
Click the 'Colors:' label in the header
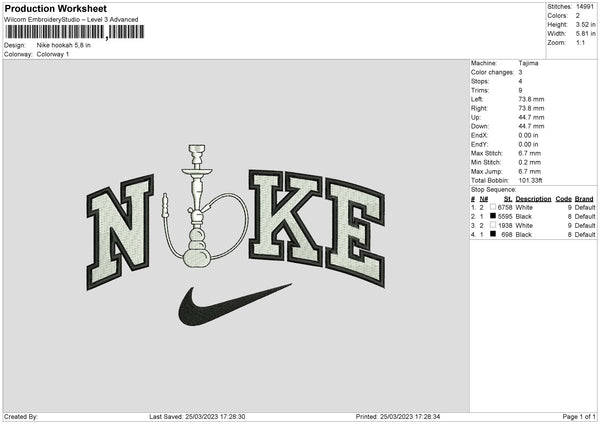point(558,16)
